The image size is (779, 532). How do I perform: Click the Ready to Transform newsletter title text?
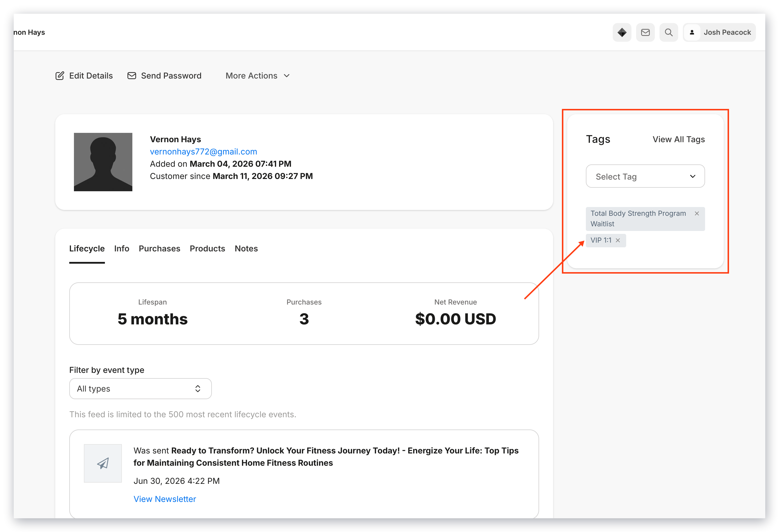click(326, 457)
